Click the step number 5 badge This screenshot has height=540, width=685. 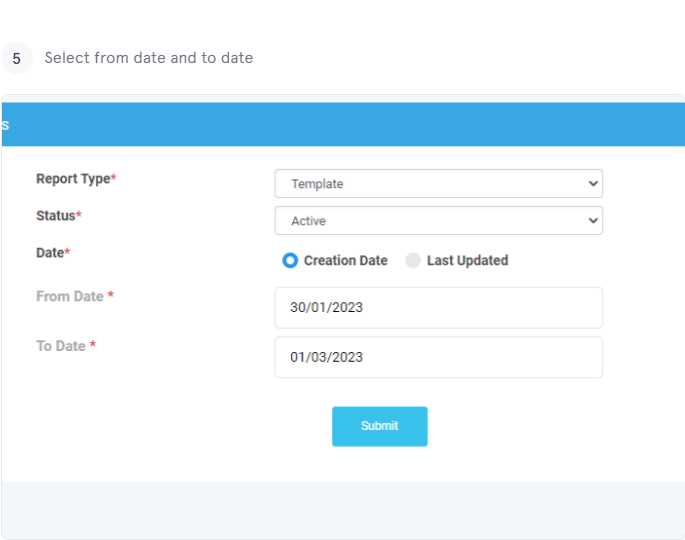click(x=17, y=58)
